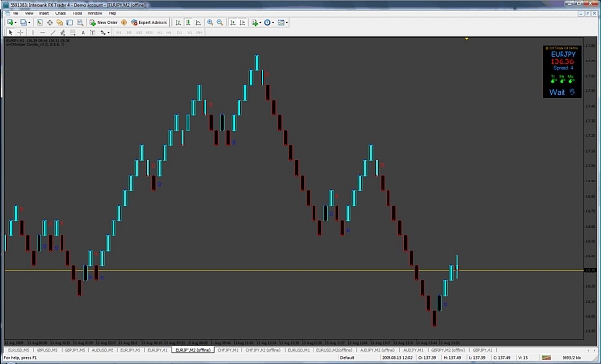601x364 pixels.
Task: Open the Indicators list icon
Action: [255, 23]
